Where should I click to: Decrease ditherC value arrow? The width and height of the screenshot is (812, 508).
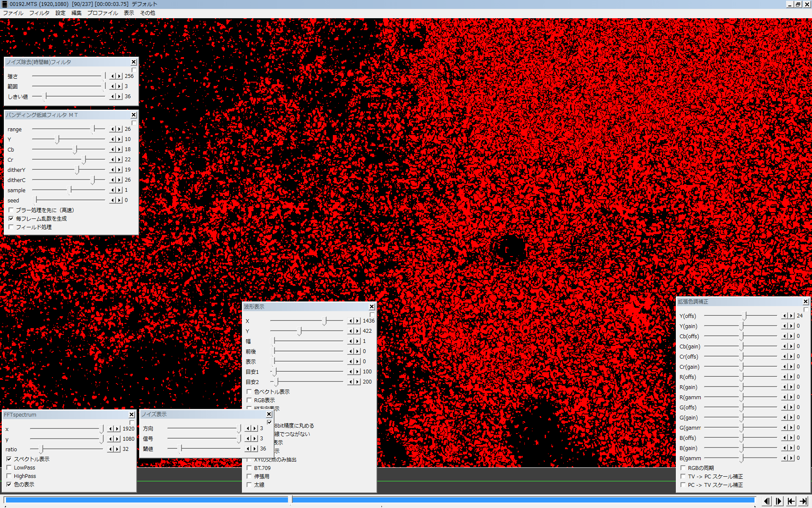[x=113, y=180]
